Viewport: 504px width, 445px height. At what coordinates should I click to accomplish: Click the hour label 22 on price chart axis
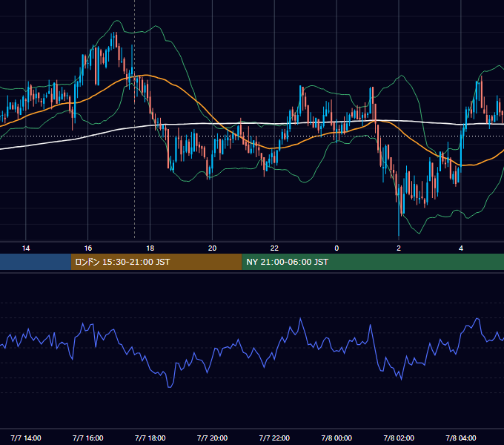point(274,248)
